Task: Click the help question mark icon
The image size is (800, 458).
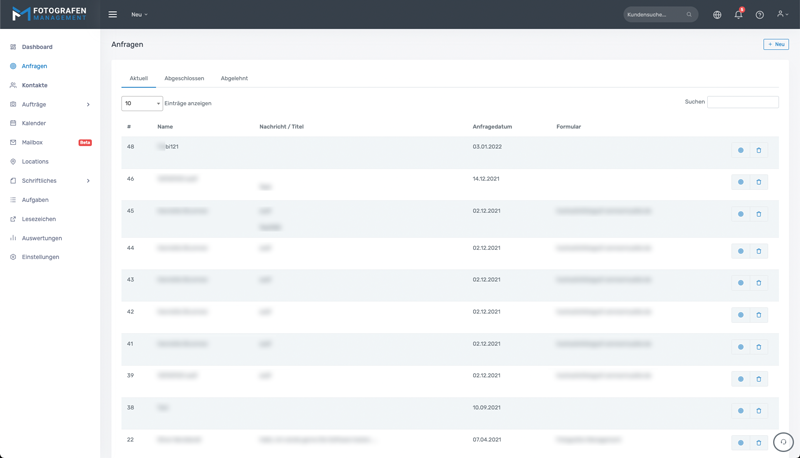Action: [x=759, y=15]
